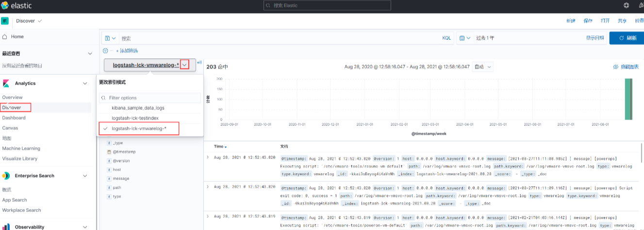Choose logstash-lck-vmwarelog-* in the list

(x=138, y=128)
